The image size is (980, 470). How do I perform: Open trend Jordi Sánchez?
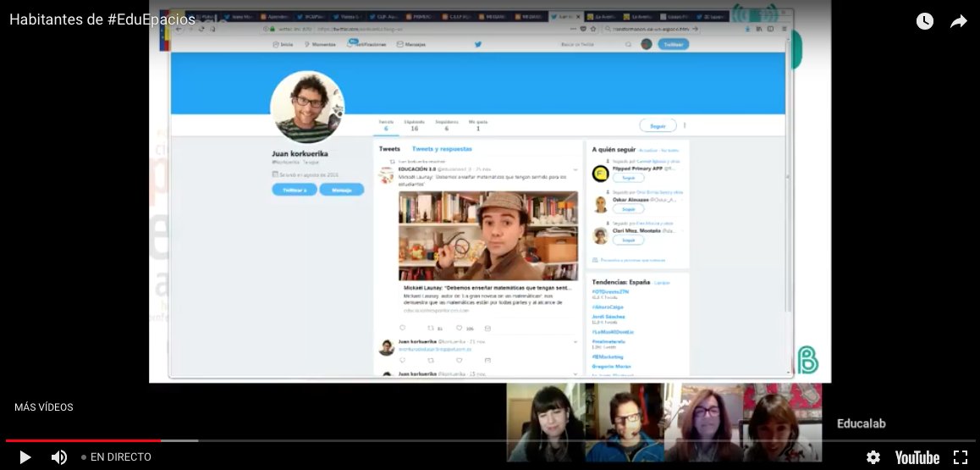pyautogui.click(x=608, y=317)
